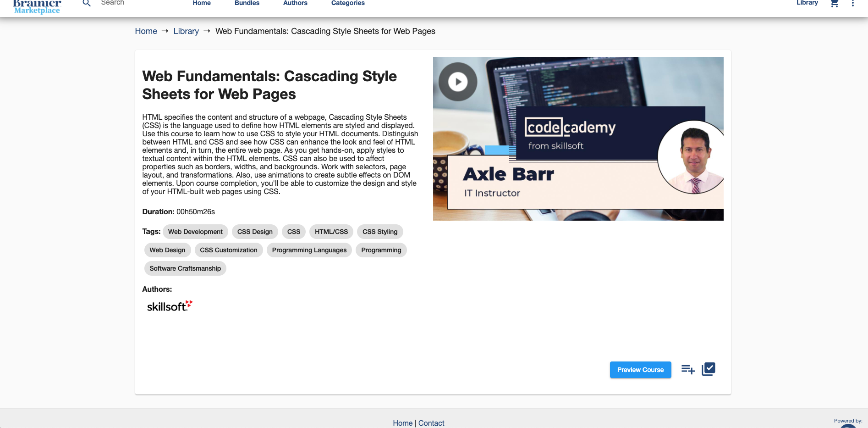Select the Web Design tag
The image size is (868, 428).
tap(167, 250)
